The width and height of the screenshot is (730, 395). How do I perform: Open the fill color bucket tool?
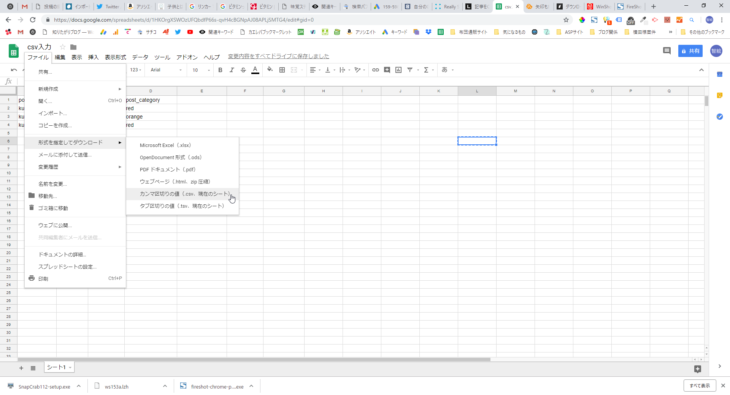click(x=270, y=70)
